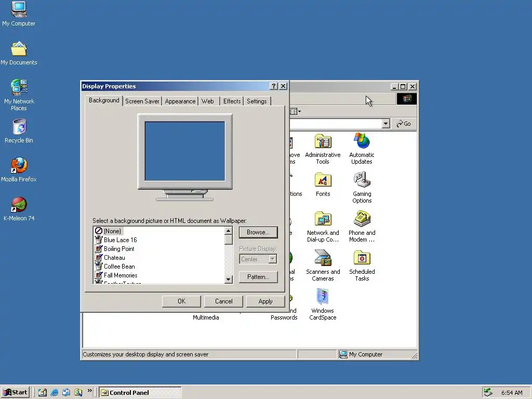Open Scanners and Cameras icon
Image resolution: width=532 pixels, height=399 pixels.
click(x=323, y=265)
